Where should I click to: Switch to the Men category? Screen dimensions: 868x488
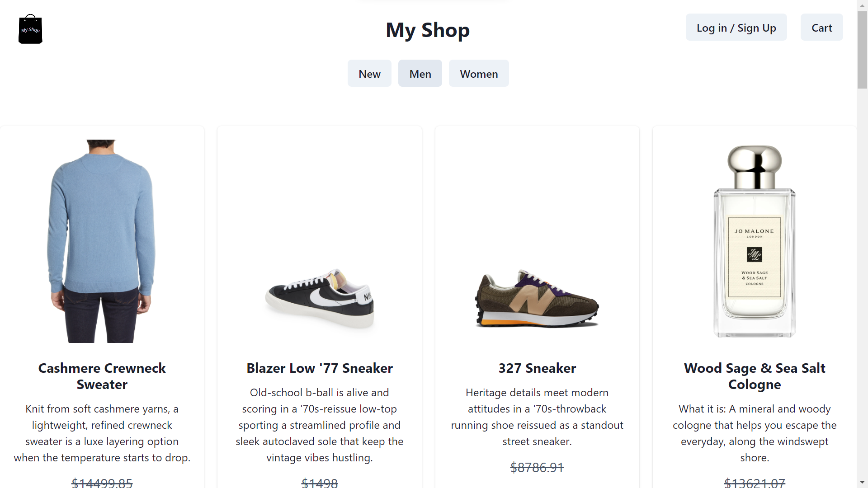tap(420, 73)
